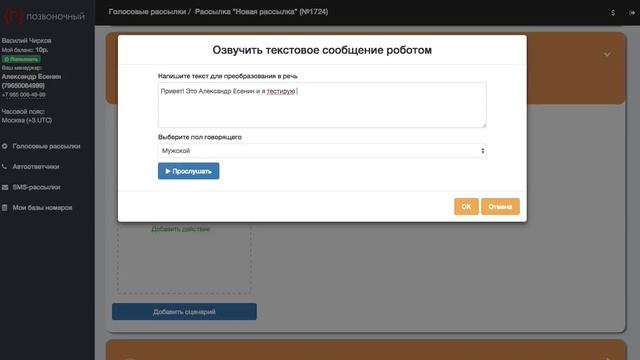Viewport: 640px width, 360px height.
Task: Click the Мой баланс 10р. text
Action: click(x=25, y=50)
